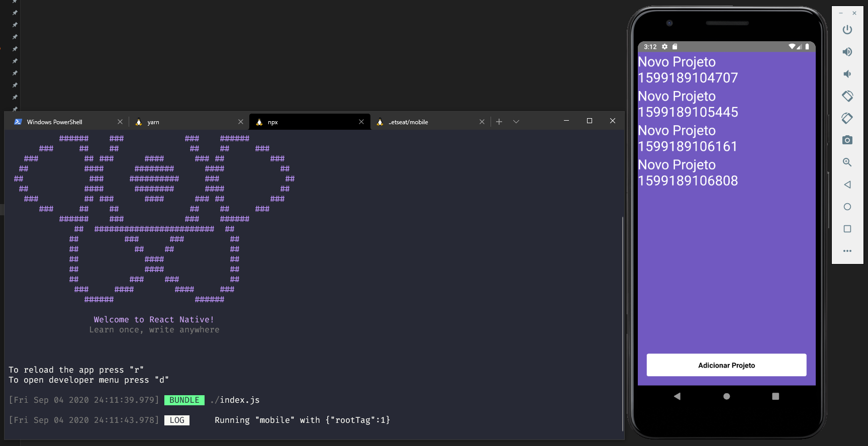This screenshot has width=868, height=446.
Task: Tap the Adicionar Projeto button
Action: [x=726, y=365]
